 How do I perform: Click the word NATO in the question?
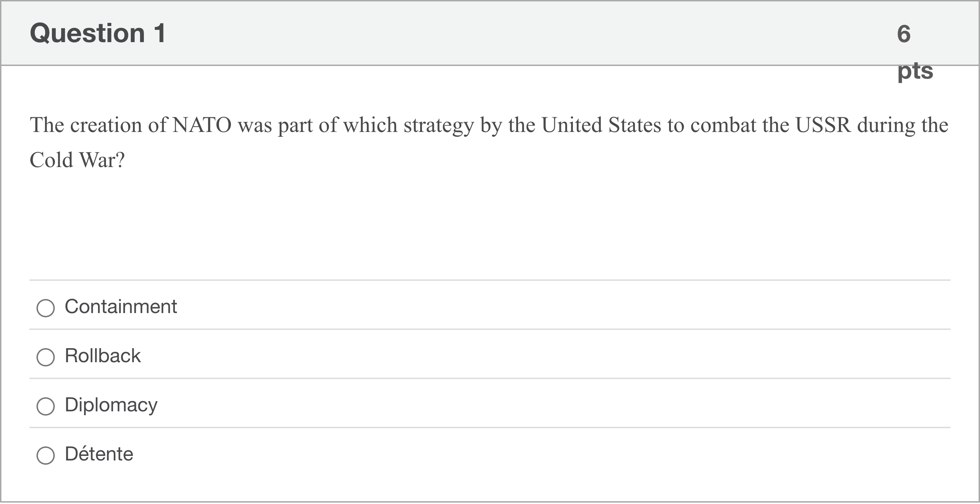pyautogui.click(x=201, y=125)
